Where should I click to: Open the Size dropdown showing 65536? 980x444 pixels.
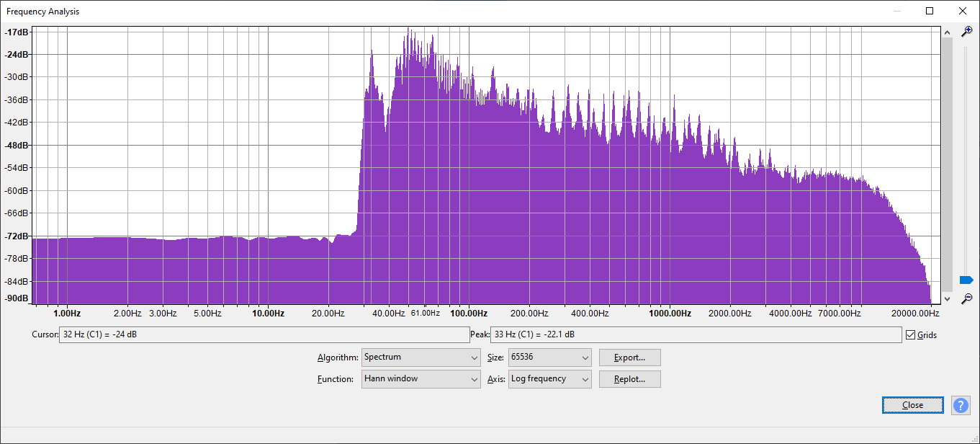549,358
